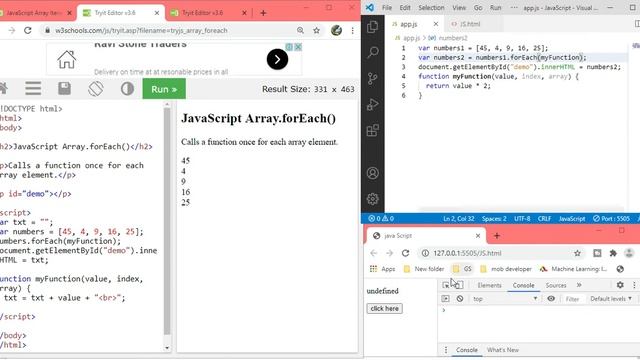Image resolution: width=640 pixels, height=360 pixels.
Task: Open Extensions view in VS Code
Action: point(373,131)
